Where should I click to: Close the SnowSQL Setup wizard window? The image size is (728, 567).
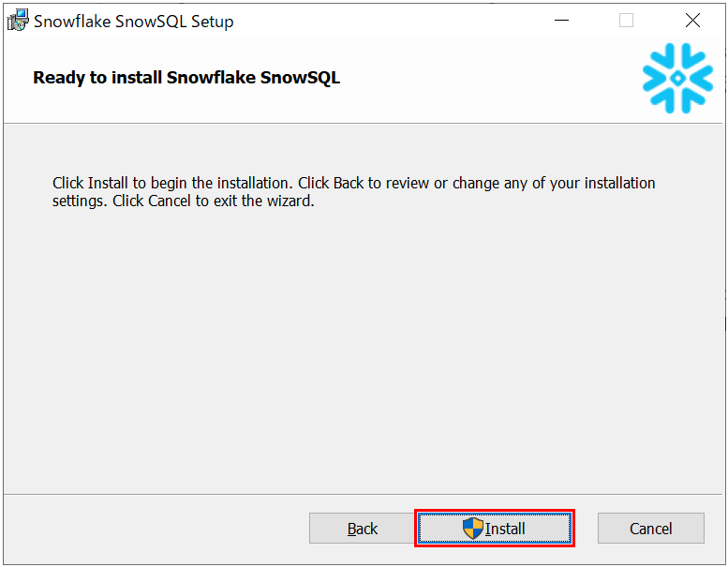[x=692, y=21]
